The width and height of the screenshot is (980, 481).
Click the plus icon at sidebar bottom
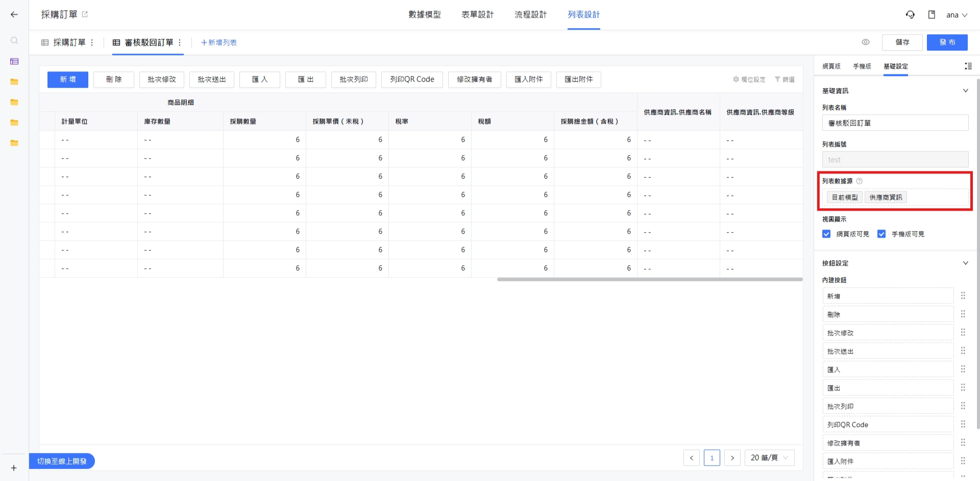(x=14, y=468)
